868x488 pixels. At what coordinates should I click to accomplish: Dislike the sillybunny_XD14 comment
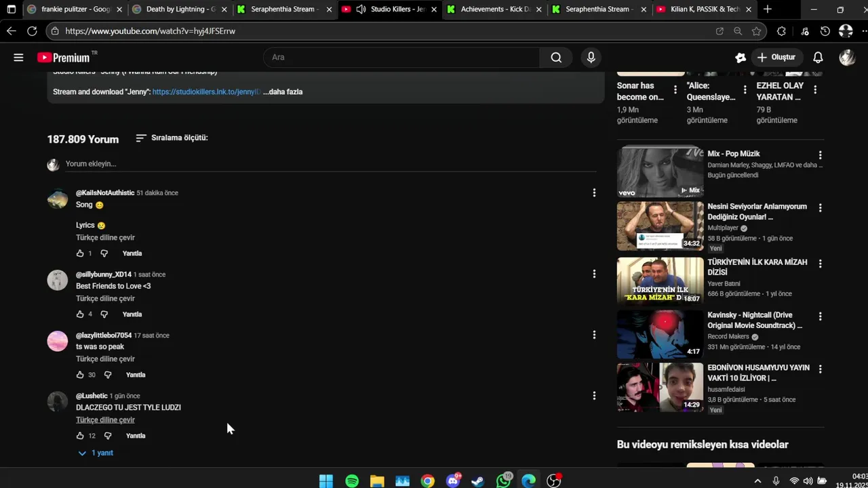(x=104, y=314)
